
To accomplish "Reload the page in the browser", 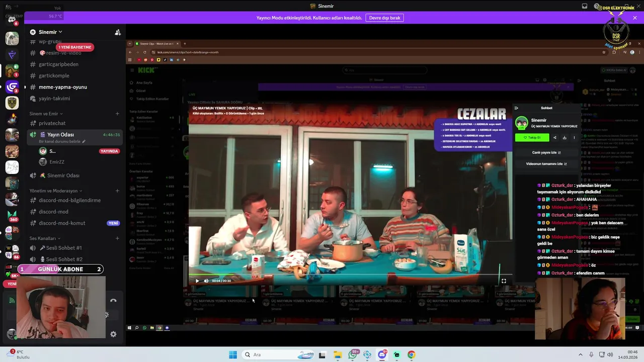I will (144, 52).
